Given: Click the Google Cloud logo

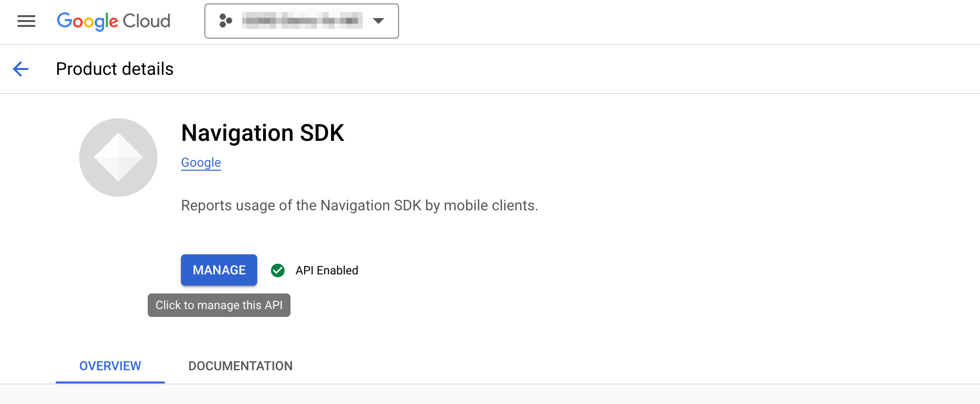Looking at the screenshot, I should [113, 21].
